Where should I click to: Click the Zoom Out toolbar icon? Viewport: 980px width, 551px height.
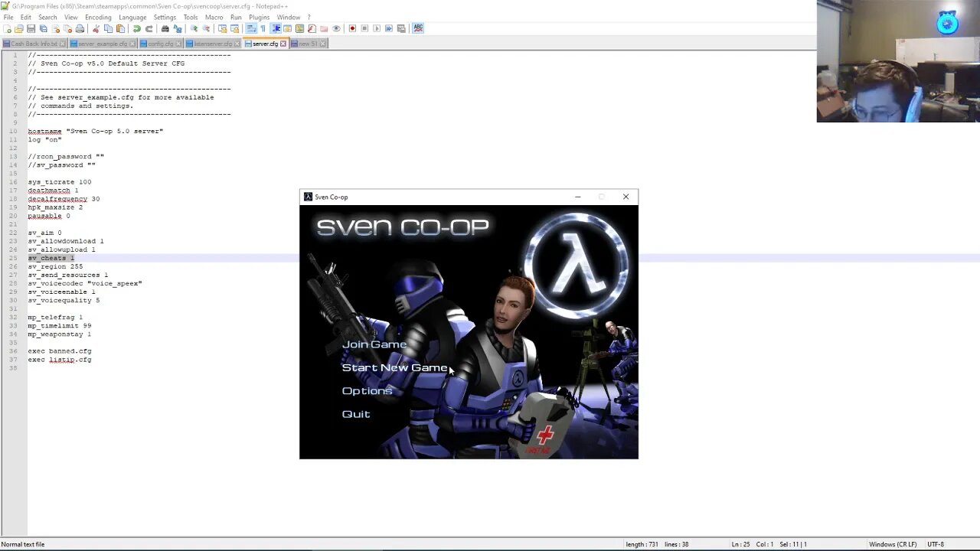206,28
